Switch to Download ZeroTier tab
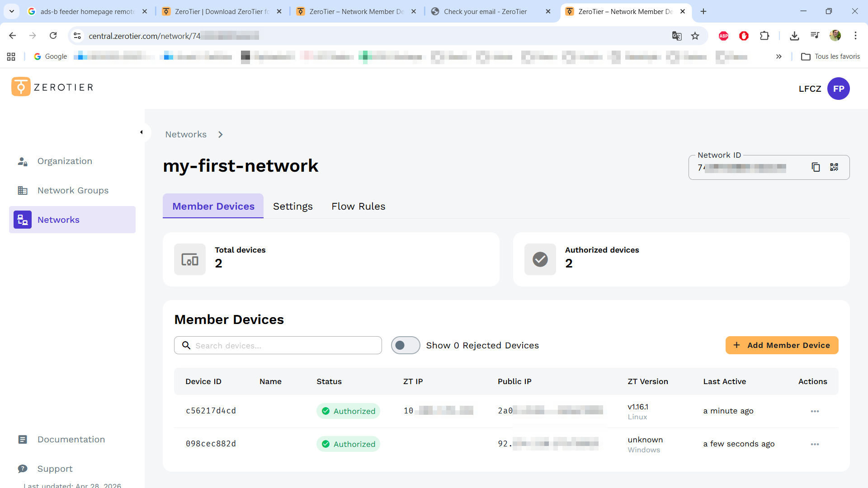This screenshot has width=868, height=488. coord(222,11)
